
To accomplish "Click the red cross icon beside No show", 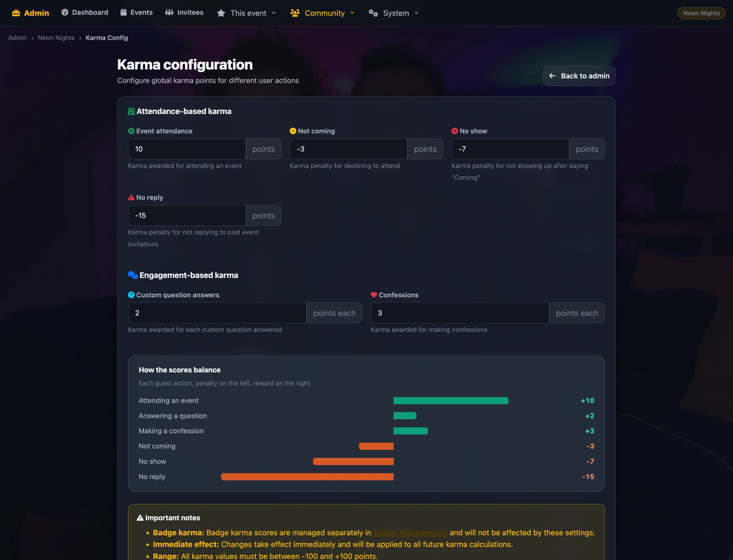I will [455, 131].
